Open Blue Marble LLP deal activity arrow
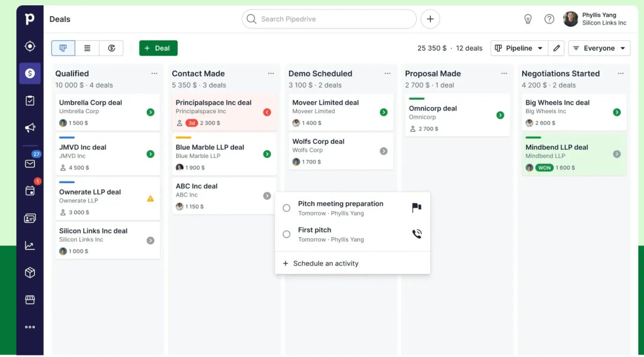644x357 pixels. click(267, 154)
